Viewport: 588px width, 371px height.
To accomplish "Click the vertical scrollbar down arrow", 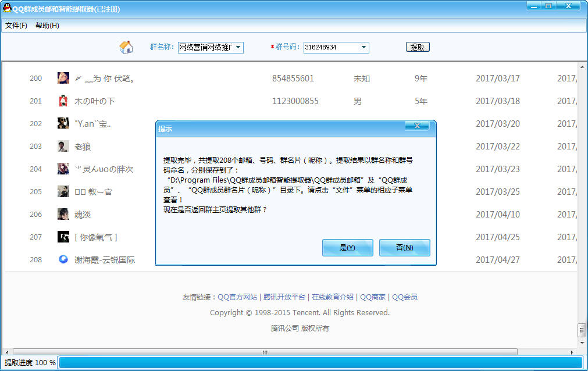I will pyautogui.click(x=582, y=343).
